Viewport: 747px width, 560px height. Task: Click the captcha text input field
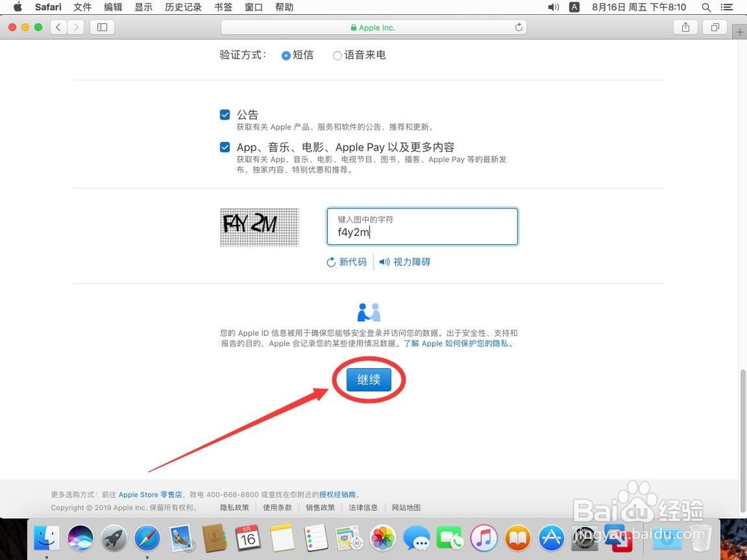point(422,226)
